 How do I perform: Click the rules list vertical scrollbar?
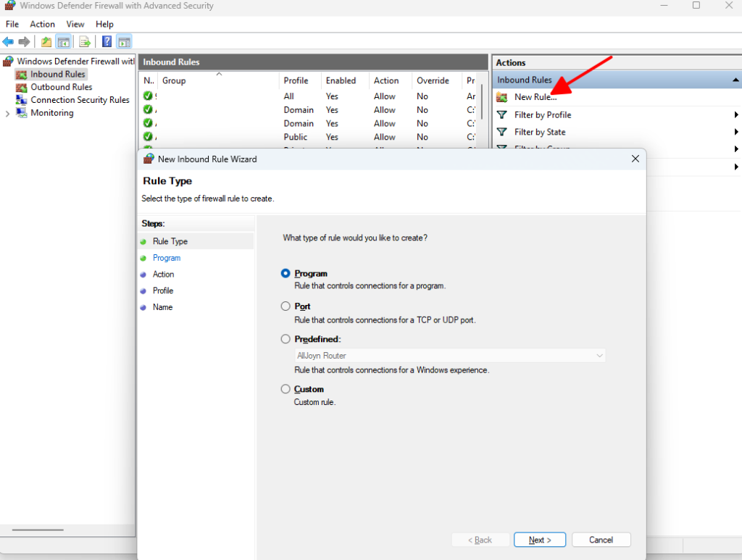point(482,101)
